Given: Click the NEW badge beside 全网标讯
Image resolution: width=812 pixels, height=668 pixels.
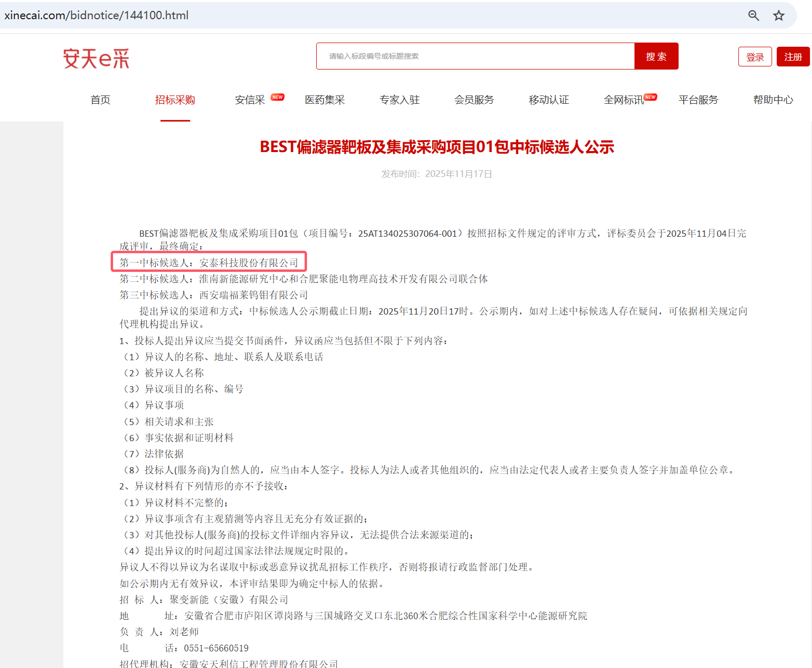Looking at the screenshot, I should tap(651, 97).
